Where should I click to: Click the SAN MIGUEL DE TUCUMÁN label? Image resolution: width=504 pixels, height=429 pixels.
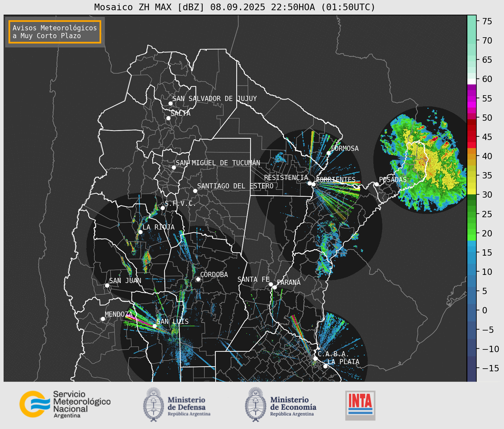coord(218,163)
